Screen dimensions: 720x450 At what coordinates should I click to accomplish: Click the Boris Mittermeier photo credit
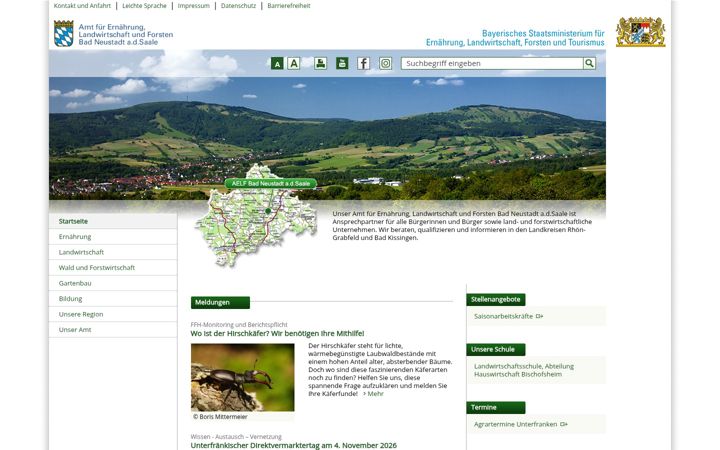(220, 417)
